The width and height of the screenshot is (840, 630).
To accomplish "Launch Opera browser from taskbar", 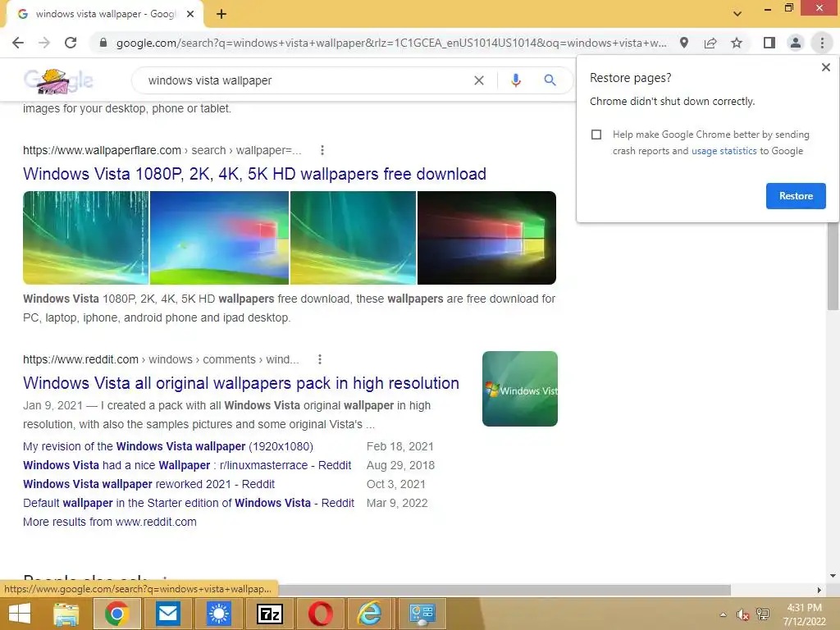I will point(321,614).
